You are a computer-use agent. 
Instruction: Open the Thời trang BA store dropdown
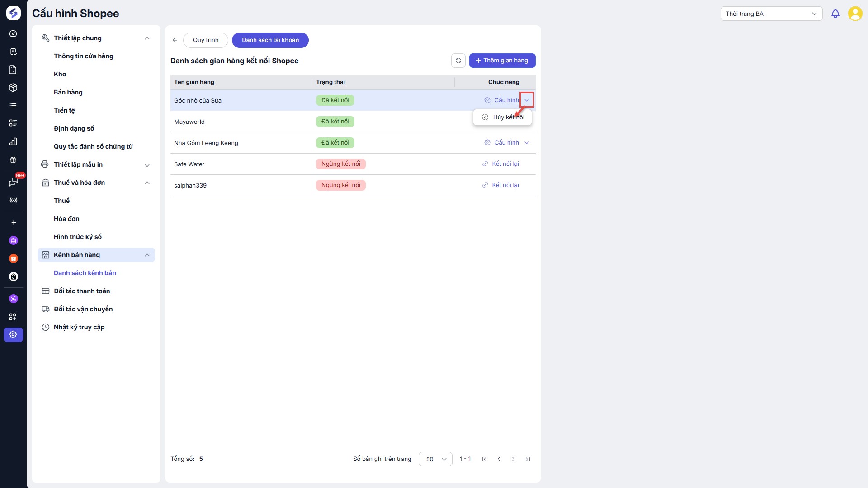click(771, 14)
